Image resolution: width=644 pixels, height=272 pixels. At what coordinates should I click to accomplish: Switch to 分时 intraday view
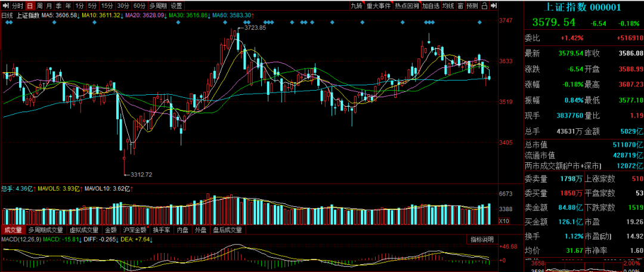(18, 6)
